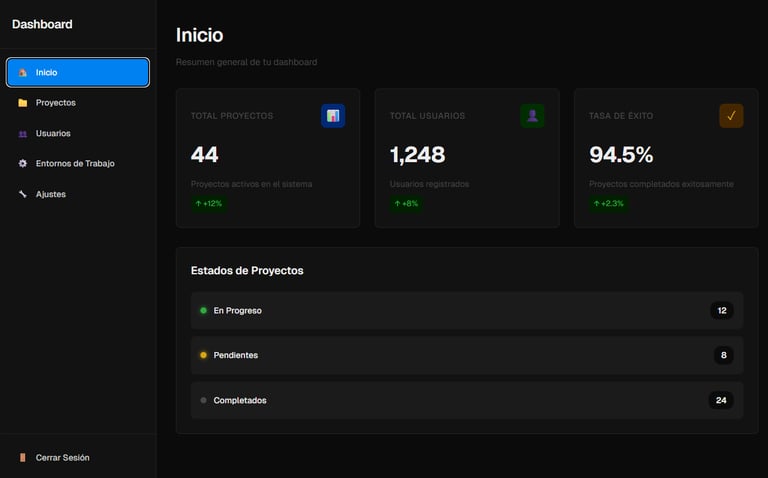Click the user icon in Total Usuarios card
Viewport: 768px width, 478px height.
(x=532, y=116)
